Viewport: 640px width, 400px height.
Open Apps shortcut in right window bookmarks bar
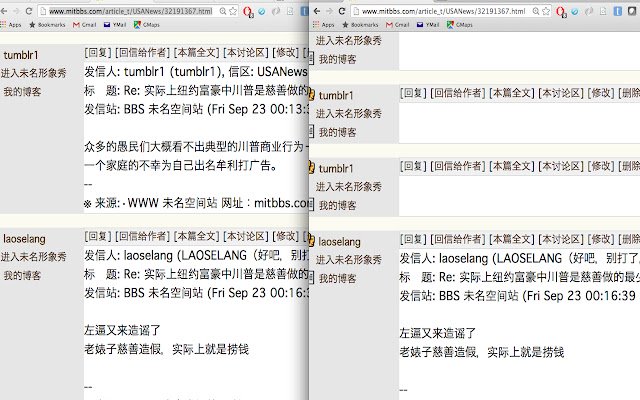(x=324, y=25)
